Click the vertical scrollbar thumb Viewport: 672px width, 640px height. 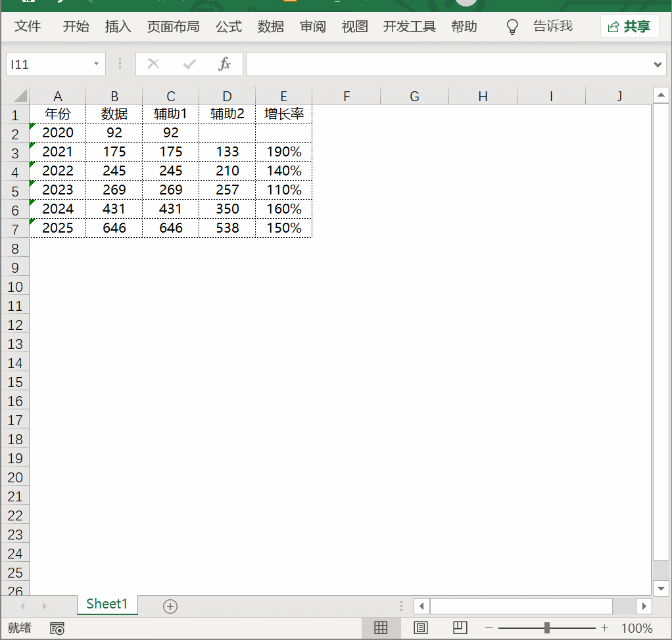coord(661,332)
